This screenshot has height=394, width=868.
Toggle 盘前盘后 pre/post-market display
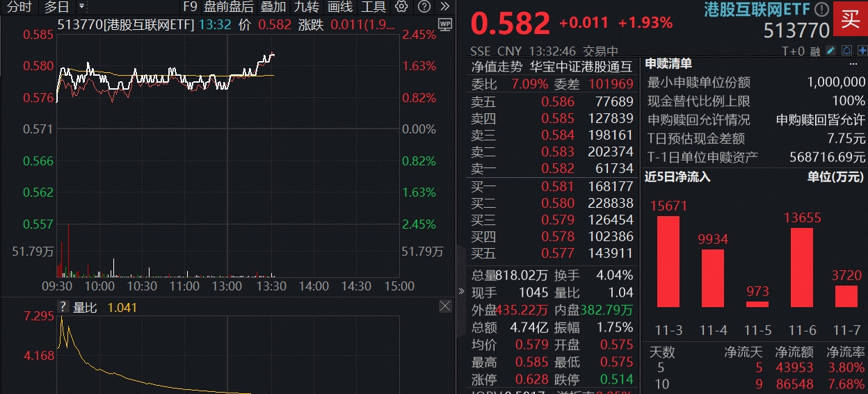[228, 7]
